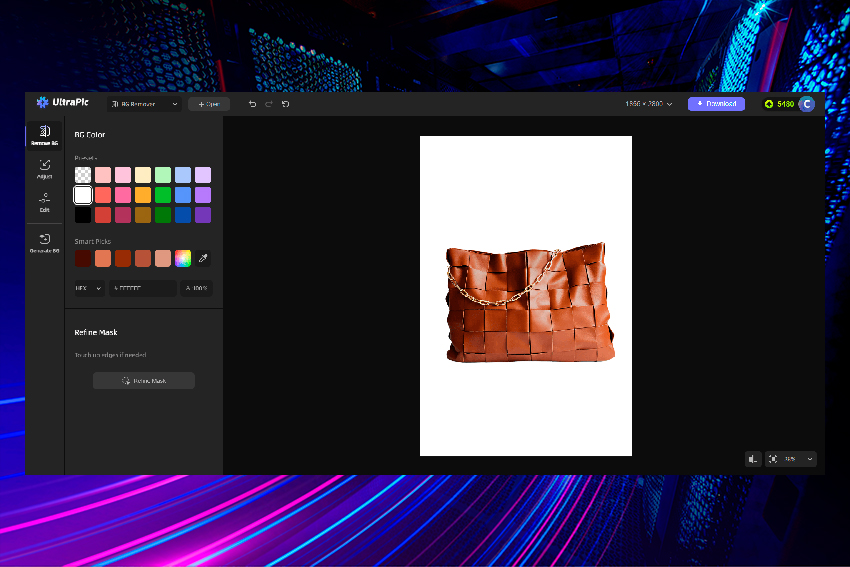
Task: Click the handbag image on the canvas
Action: (530, 302)
